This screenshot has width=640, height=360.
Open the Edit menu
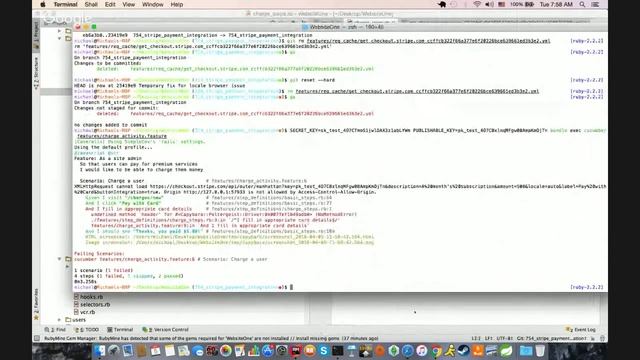tap(110, 4)
